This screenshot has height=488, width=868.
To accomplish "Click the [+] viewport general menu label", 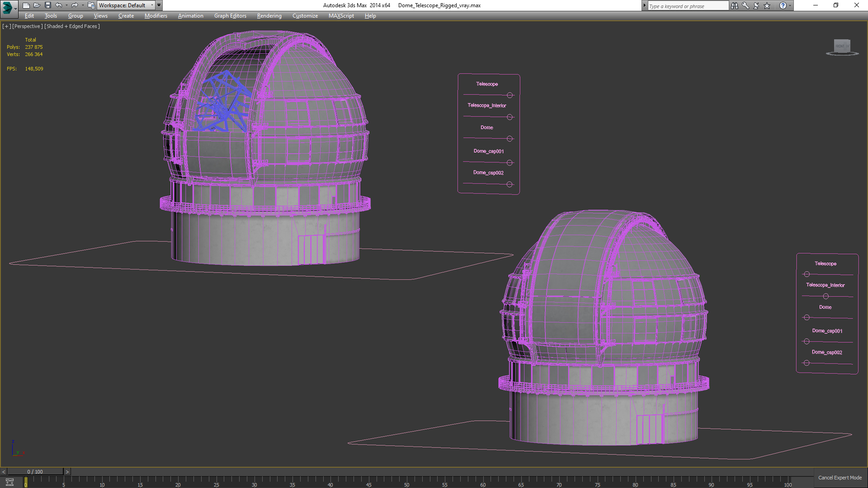I will 6,26.
